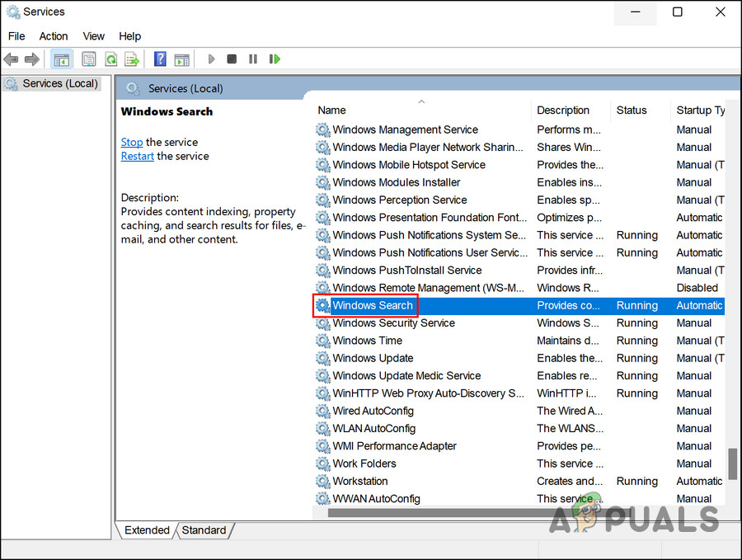Click the Export List toolbar icon

pyautogui.click(x=132, y=59)
